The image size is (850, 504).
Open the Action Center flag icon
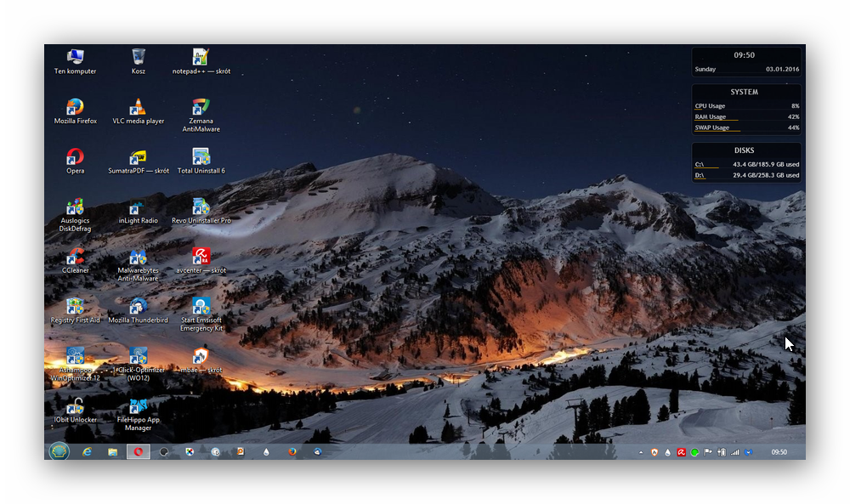click(708, 452)
